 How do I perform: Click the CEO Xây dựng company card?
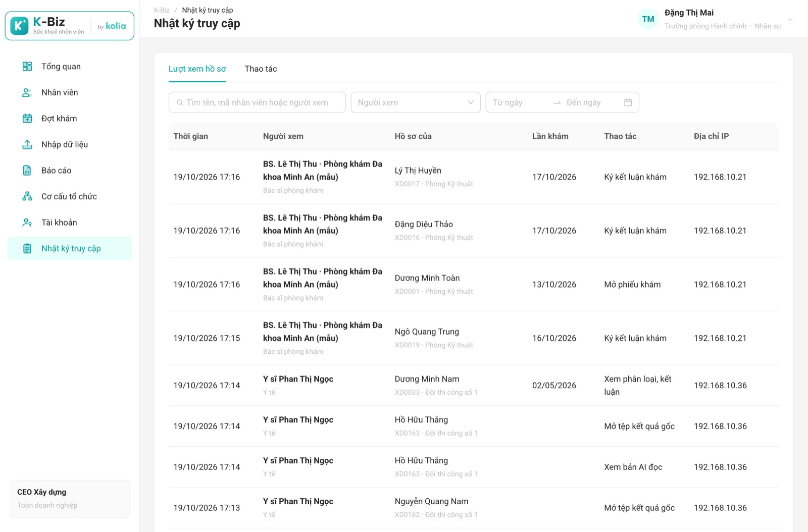click(70, 499)
